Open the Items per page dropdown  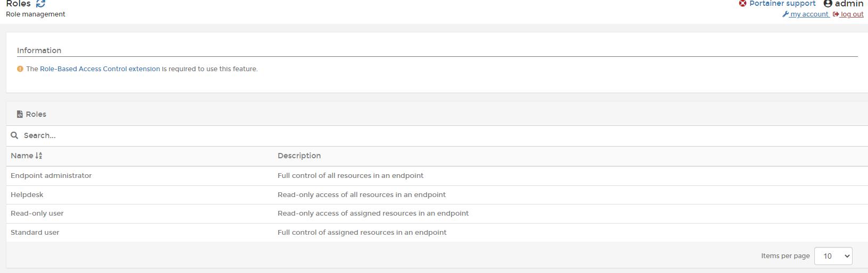[833, 256]
